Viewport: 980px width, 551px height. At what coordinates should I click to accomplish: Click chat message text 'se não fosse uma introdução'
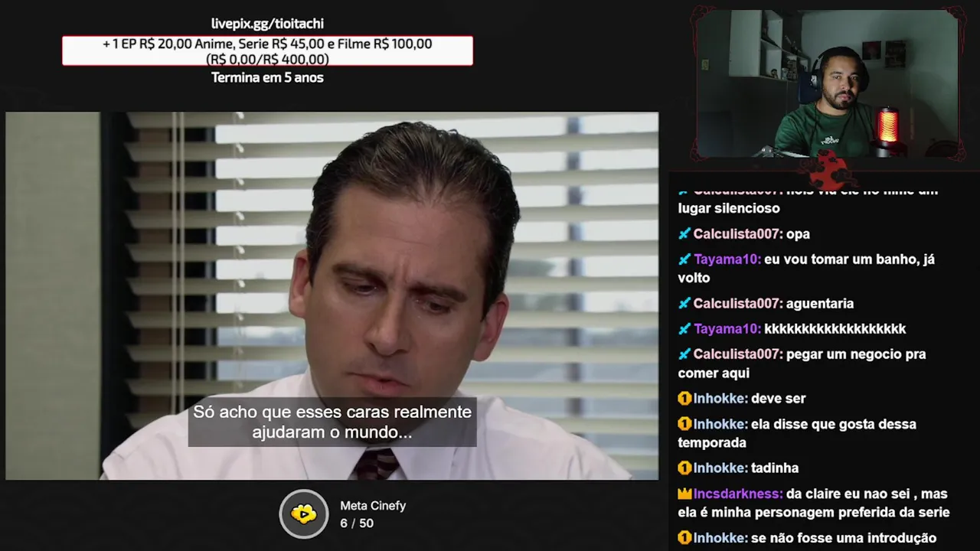[x=844, y=538]
